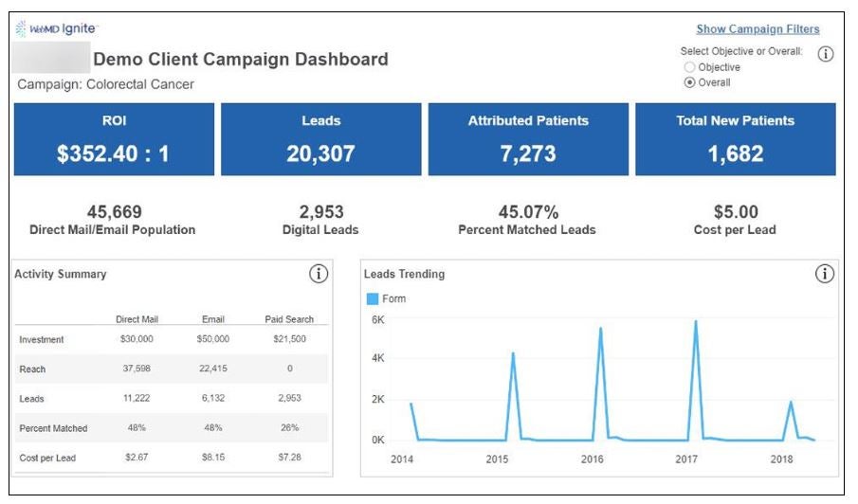The width and height of the screenshot is (858, 504).
Task: Click the ROI summary tile
Action: 114,139
